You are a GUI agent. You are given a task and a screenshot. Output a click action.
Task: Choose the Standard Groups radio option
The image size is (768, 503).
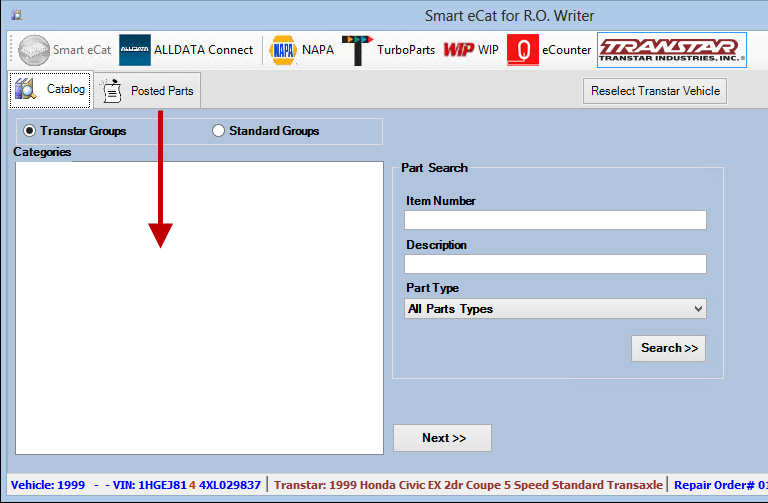[x=219, y=131]
